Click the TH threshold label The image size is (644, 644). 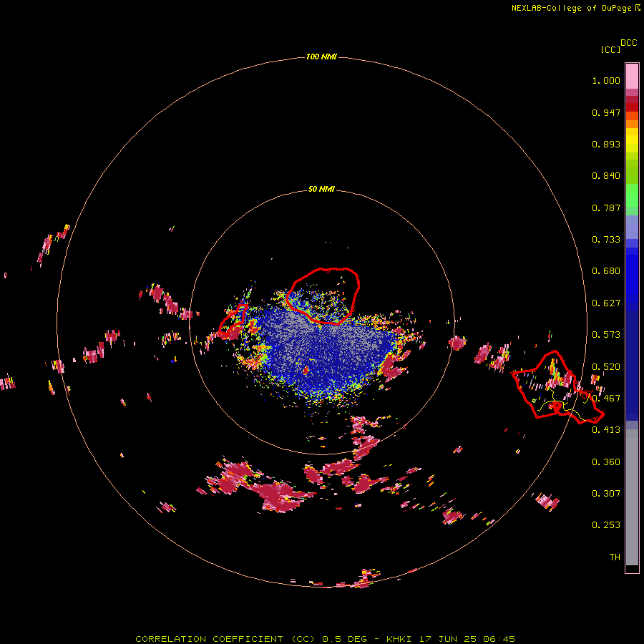tap(615, 557)
